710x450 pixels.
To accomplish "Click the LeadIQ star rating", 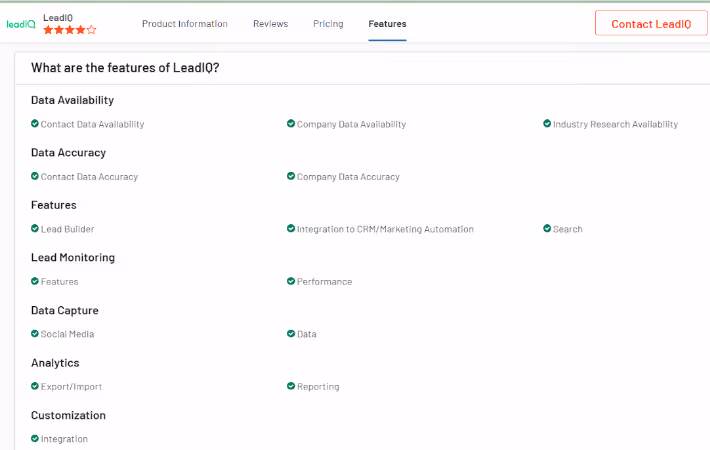I will [x=70, y=30].
